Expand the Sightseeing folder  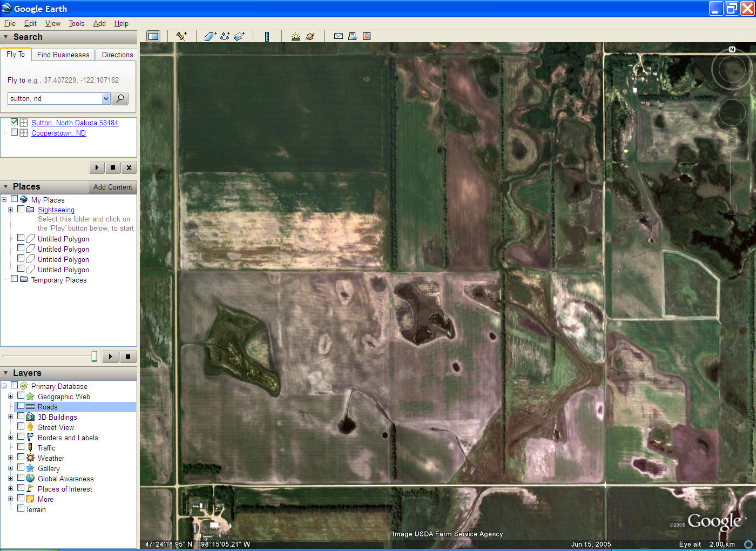point(10,210)
